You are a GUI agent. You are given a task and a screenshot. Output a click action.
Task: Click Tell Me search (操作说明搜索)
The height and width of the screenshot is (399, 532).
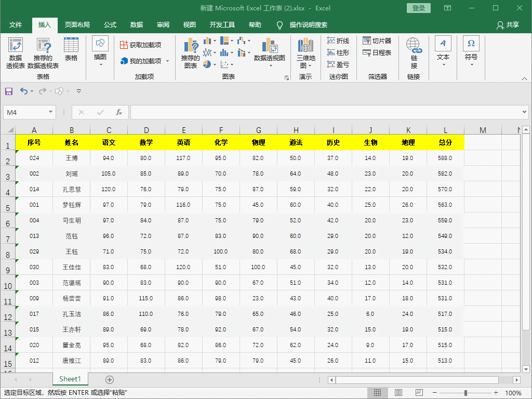click(308, 25)
